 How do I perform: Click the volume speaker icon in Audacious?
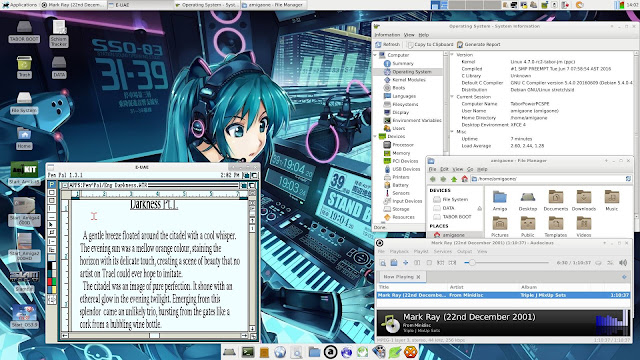coord(623,263)
